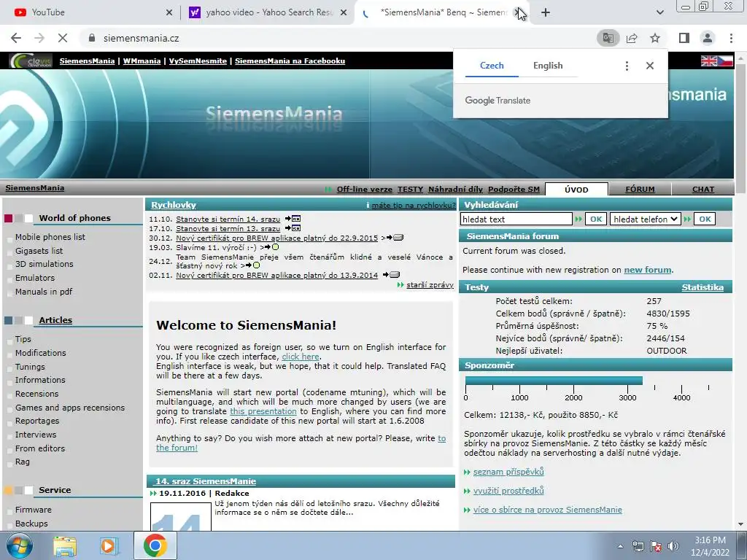The width and height of the screenshot is (747, 560).
Task: Open the Modifications sidebar item
Action: [41, 353]
